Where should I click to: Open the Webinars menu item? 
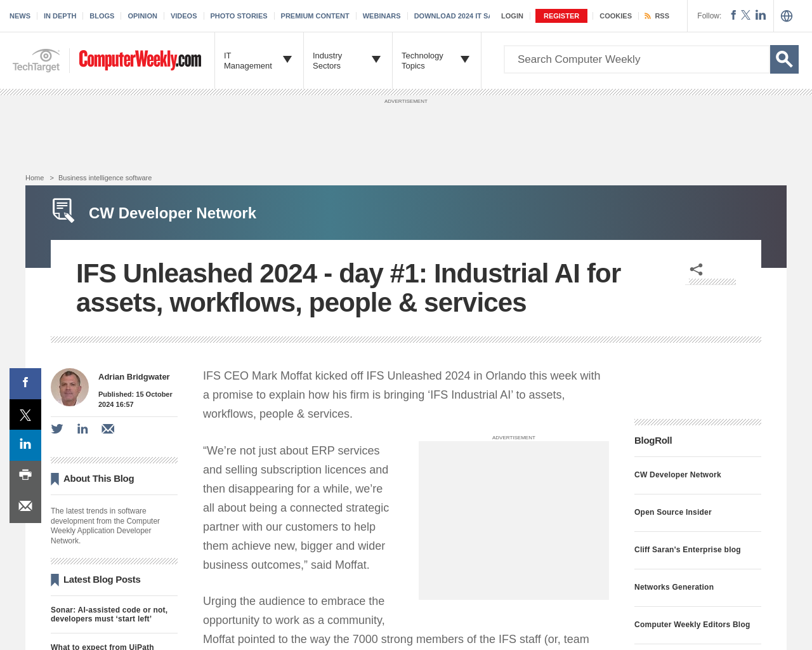coord(381,16)
